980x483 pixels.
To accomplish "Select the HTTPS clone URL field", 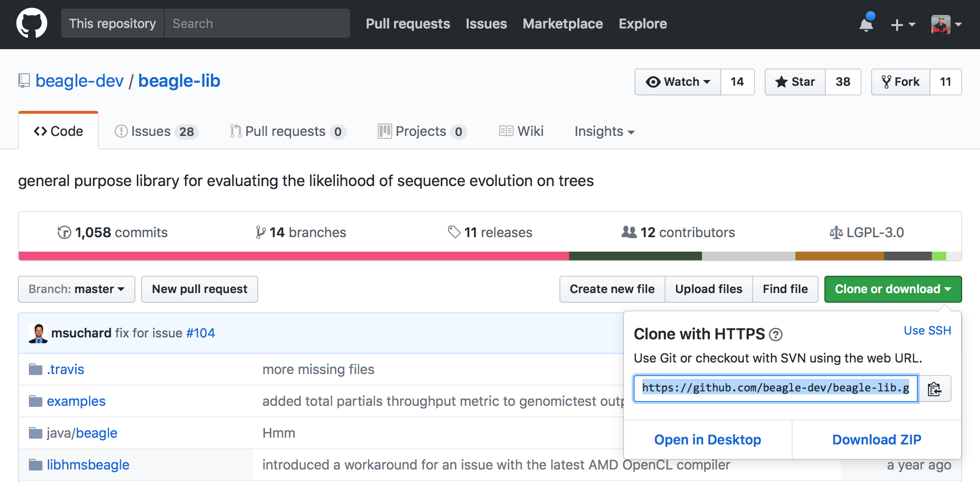I will pyautogui.click(x=776, y=389).
